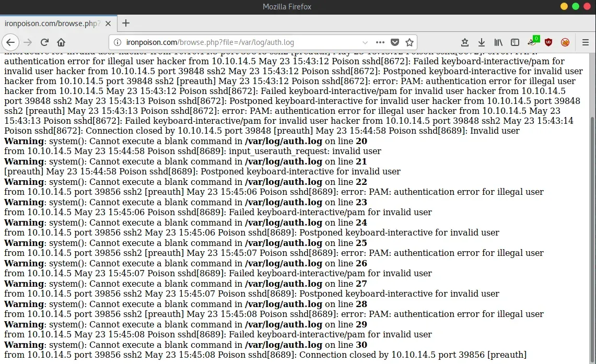The image size is (596, 364).
Task: Toggle the sidebar view
Action: 515,42
